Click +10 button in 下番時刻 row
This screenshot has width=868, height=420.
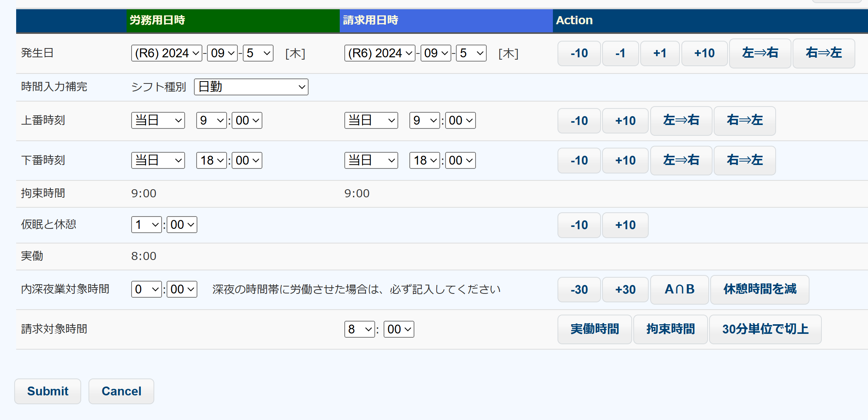(625, 160)
